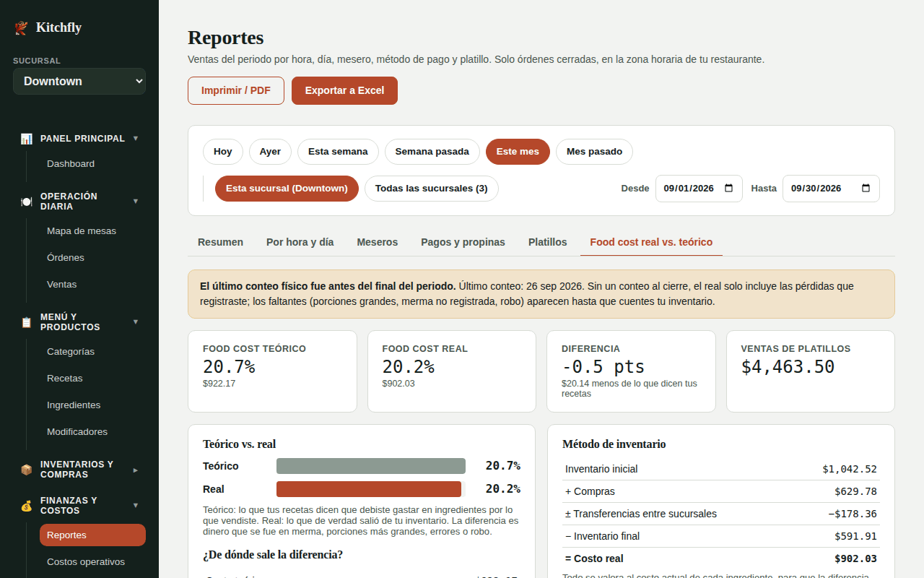
Task: Select the Esta semana period filter
Action: tap(338, 152)
